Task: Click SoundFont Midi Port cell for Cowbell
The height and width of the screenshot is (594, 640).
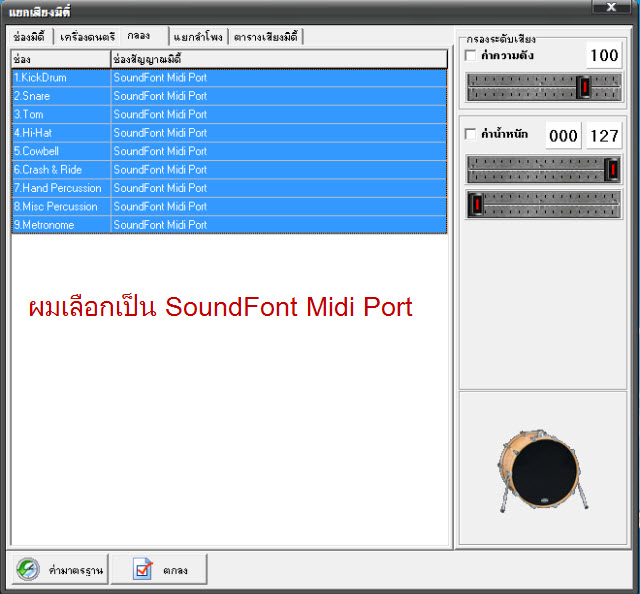Action: pyautogui.click(x=279, y=151)
